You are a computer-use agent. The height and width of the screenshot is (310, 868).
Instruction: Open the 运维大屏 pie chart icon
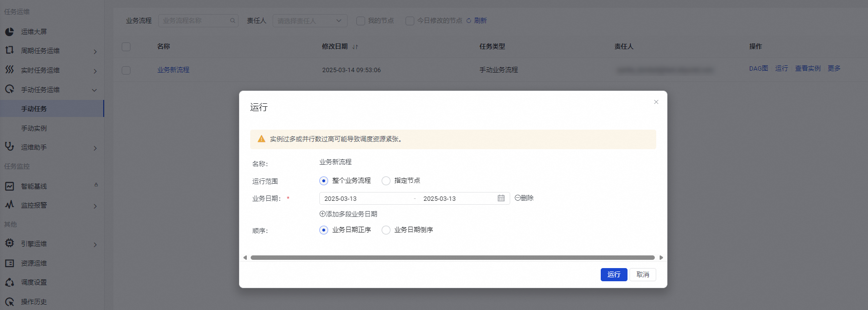pos(9,32)
